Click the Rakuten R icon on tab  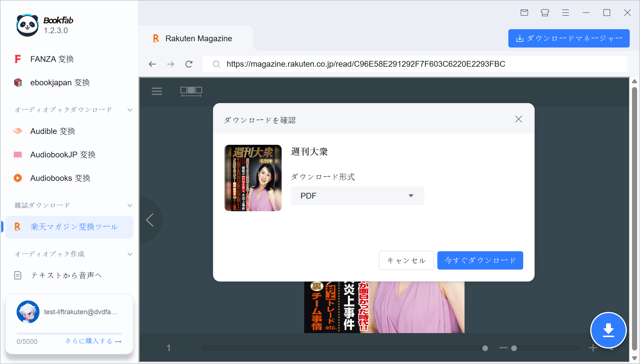[x=156, y=38]
